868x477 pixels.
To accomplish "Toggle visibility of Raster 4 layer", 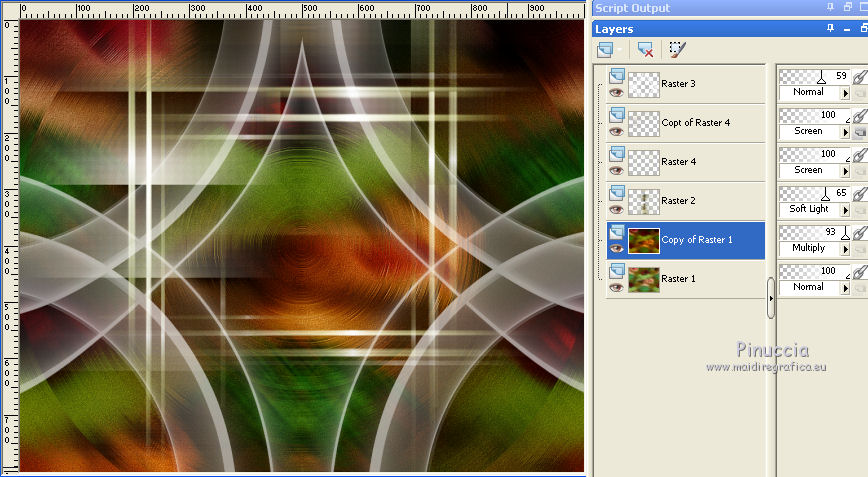I will pos(616,170).
